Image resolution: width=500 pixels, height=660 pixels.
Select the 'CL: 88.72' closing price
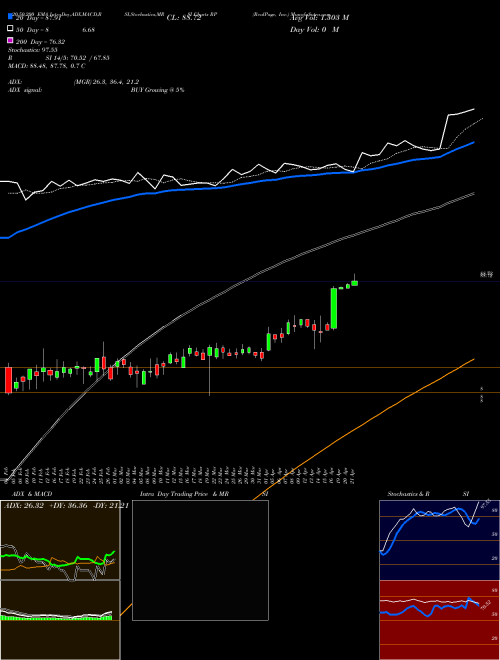pyautogui.click(x=184, y=18)
